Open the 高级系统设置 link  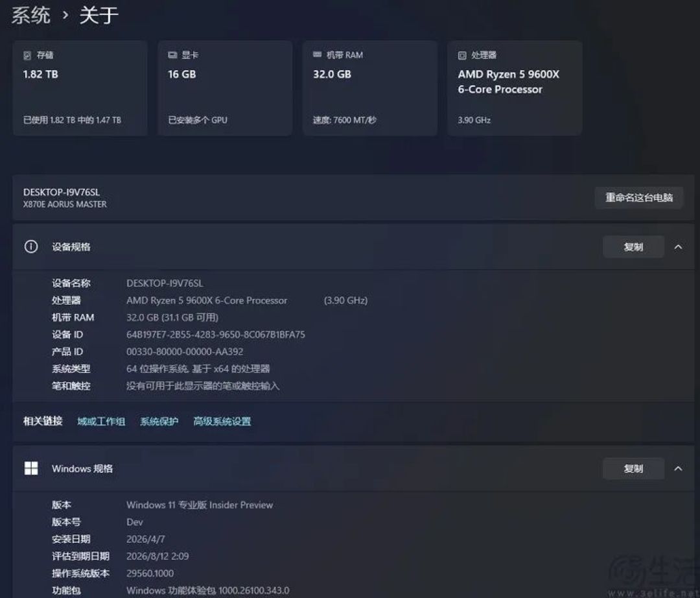pos(222,421)
